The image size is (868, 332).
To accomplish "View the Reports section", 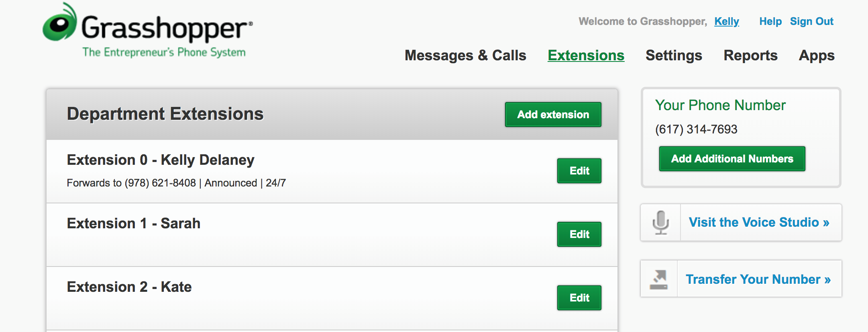I will (750, 55).
